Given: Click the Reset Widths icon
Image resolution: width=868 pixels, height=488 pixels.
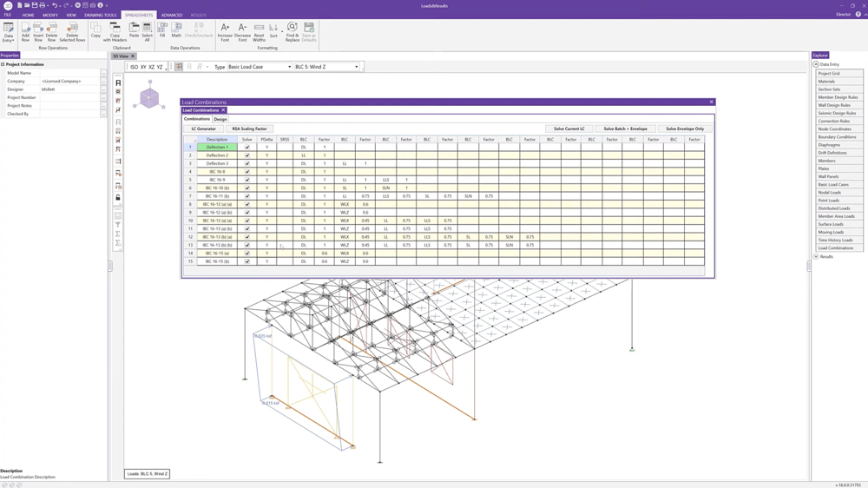Looking at the screenshot, I should 259,31.
